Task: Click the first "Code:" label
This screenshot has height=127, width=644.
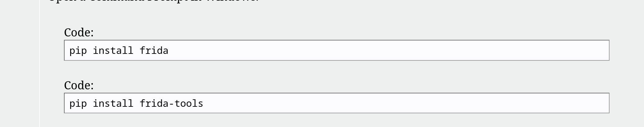Action: (79, 32)
